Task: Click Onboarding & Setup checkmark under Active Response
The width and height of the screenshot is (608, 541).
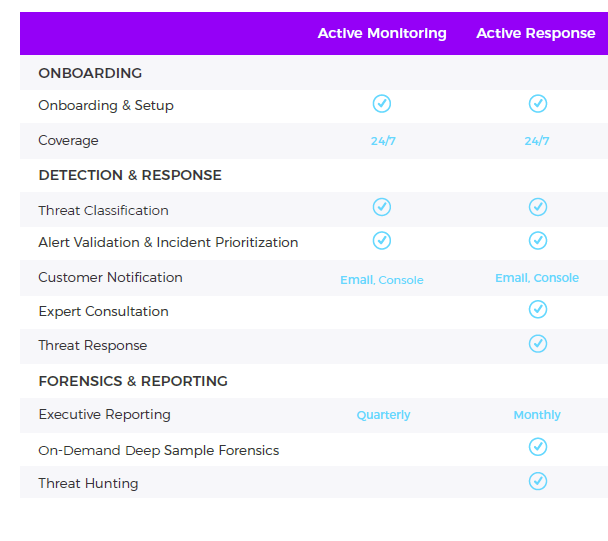Action: [x=538, y=104]
